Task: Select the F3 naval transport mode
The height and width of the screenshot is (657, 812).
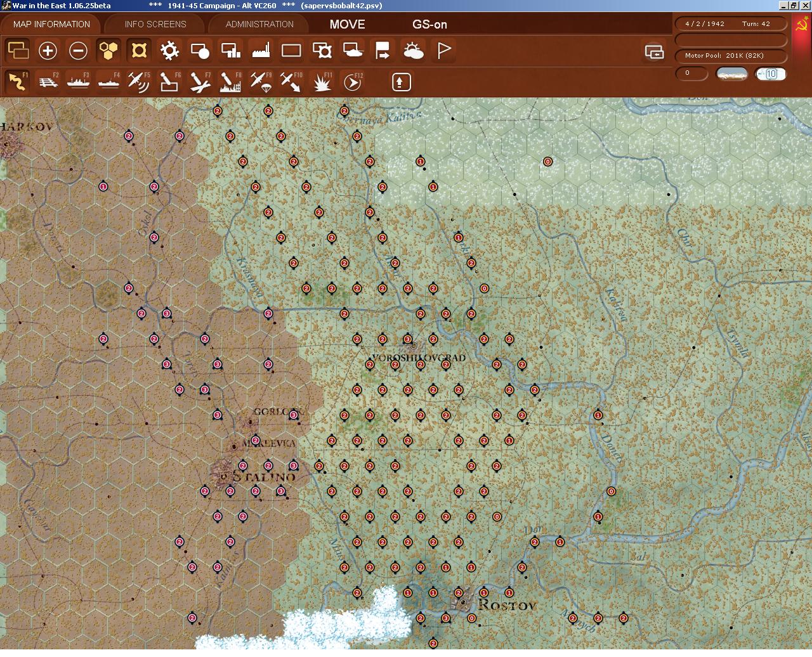Action: pos(78,82)
